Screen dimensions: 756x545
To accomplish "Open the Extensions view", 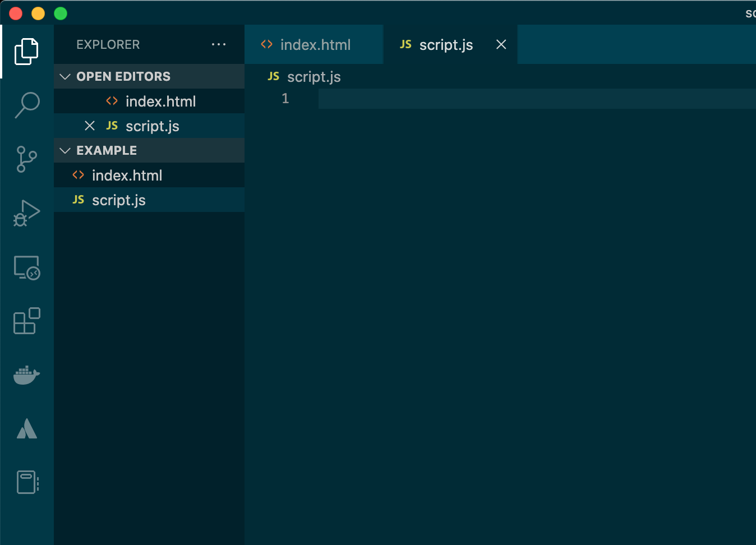I will [x=26, y=321].
